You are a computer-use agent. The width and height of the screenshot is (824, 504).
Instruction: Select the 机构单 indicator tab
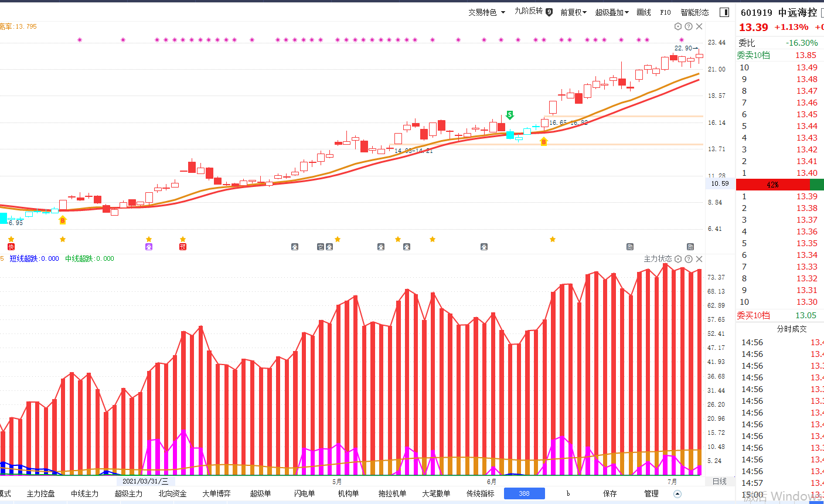click(x=348, y=493)
